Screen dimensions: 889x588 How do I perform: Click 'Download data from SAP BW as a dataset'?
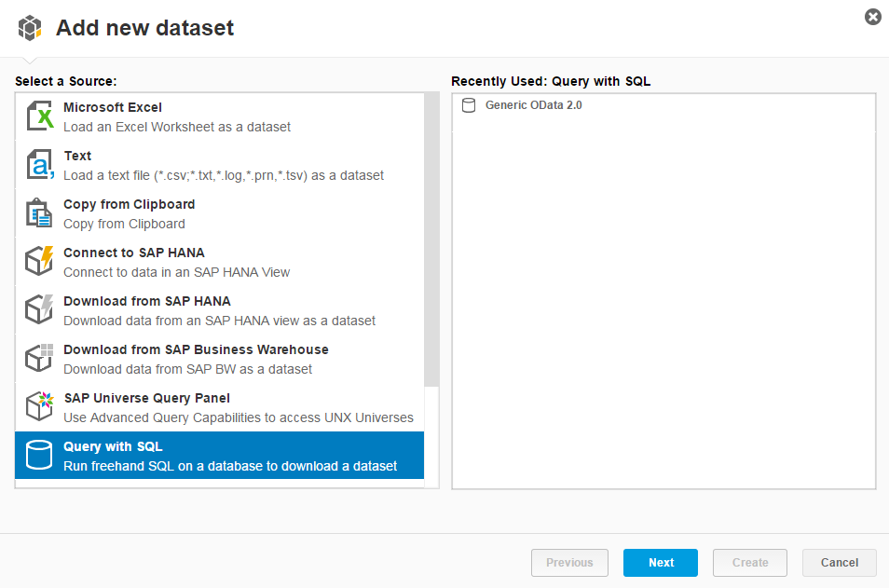[x=187, y=370]
